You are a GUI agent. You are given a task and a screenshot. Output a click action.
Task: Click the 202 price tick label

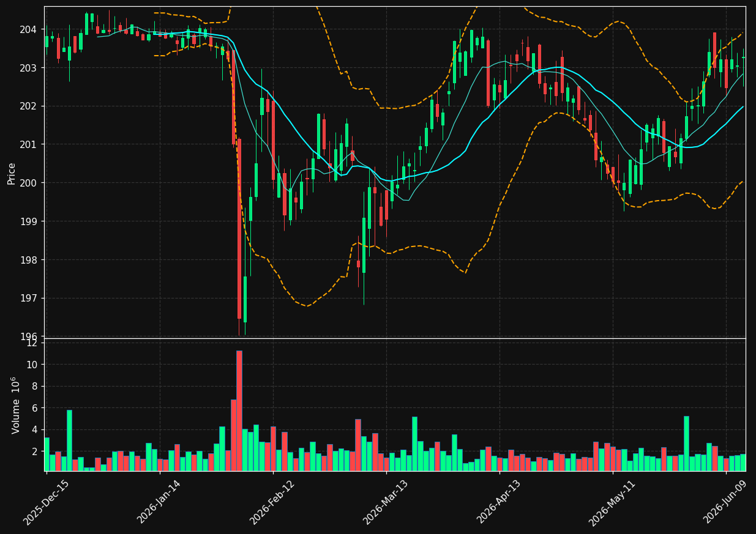29,106
